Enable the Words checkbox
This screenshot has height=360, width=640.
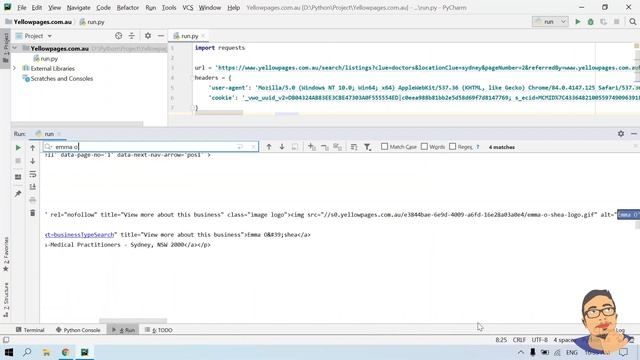pyautogui.click(x=424, y=146)
